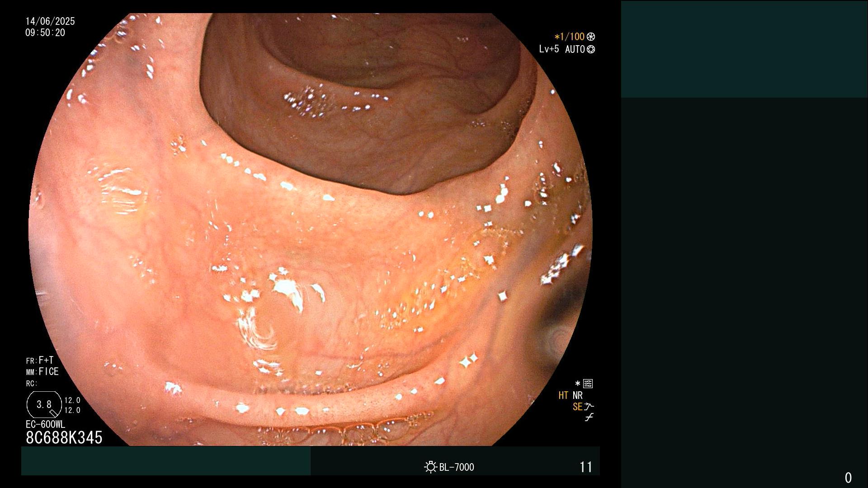
Task: Click the BL-7000 light source sun icon
Action: coord(430,467)
